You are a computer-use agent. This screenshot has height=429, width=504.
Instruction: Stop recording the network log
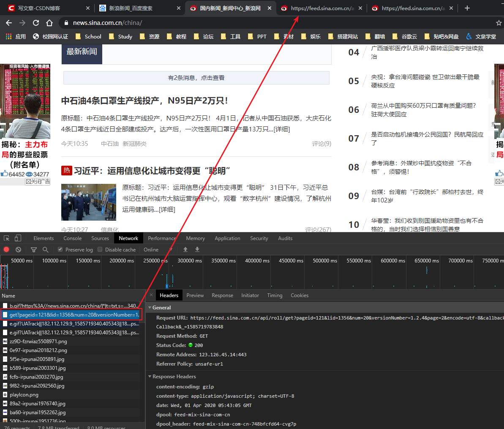click(x=6, y=249)
